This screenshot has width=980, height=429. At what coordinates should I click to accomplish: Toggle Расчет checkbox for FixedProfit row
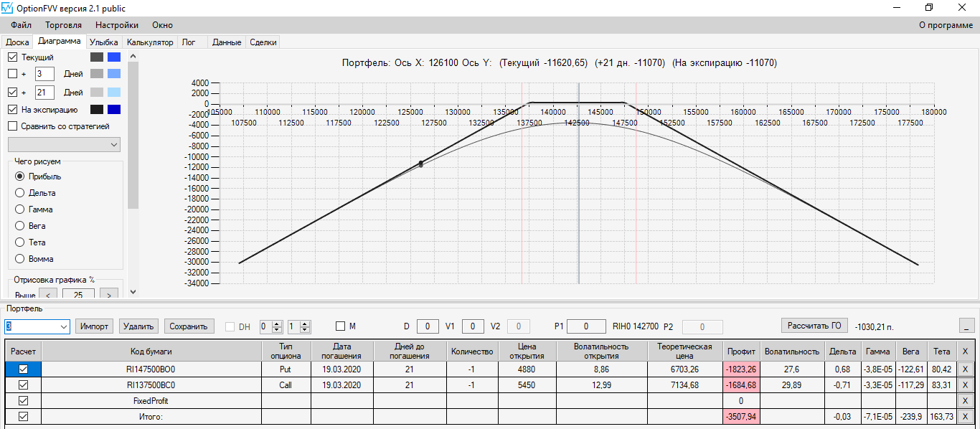[23, 401]
